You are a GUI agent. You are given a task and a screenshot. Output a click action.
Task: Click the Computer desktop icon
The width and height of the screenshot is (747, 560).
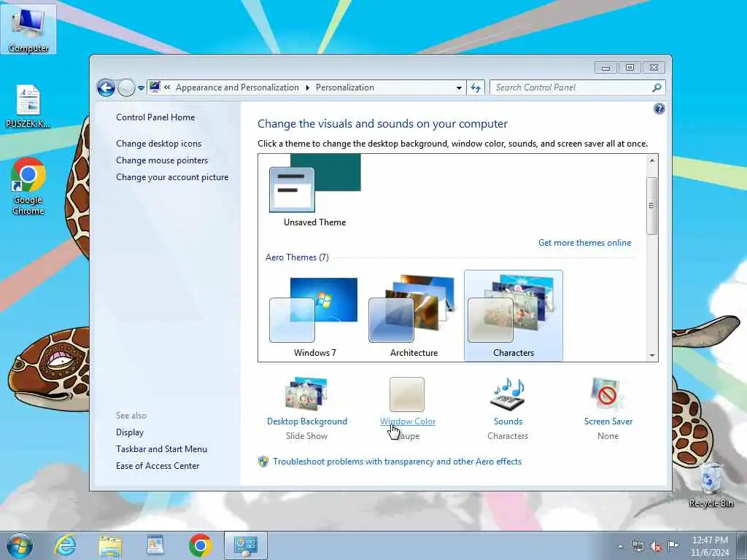click(28, 28)
